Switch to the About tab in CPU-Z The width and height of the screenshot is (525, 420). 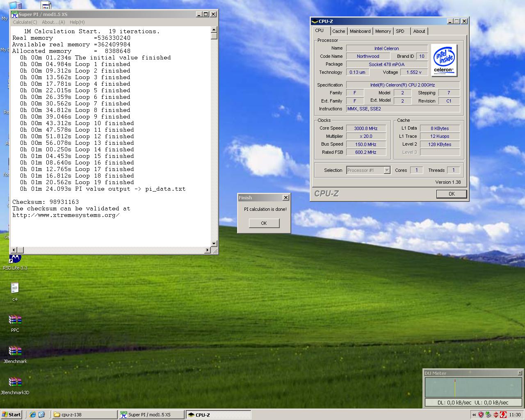[419, 31]
